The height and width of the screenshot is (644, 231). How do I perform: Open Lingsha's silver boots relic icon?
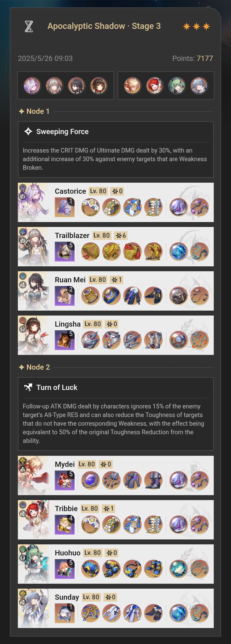click(x=153, y=340)
